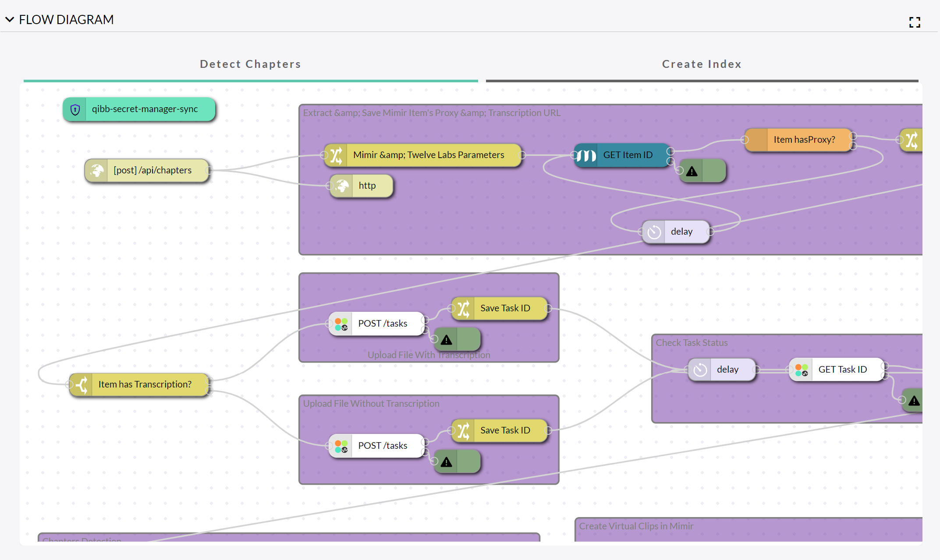This screenshot has height=560, width=940.
Task: Select the Item hasProxy? node
Action: click(804, 140)
